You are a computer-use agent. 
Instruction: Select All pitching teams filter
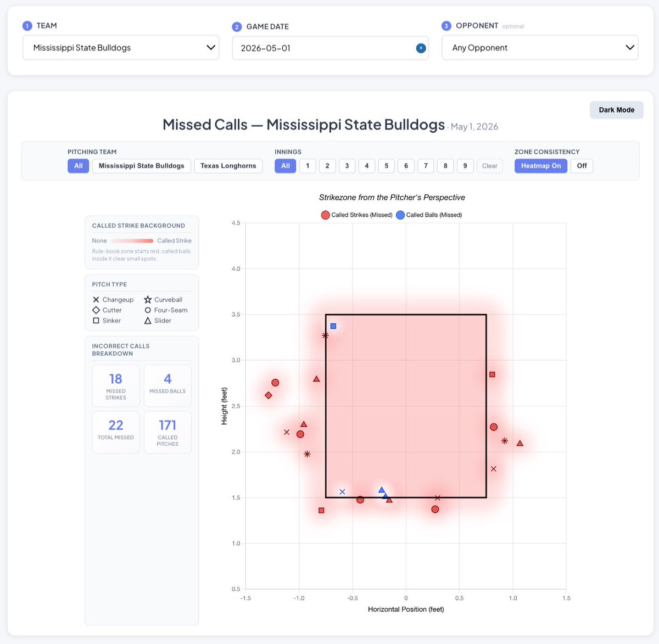pos(79,166)
